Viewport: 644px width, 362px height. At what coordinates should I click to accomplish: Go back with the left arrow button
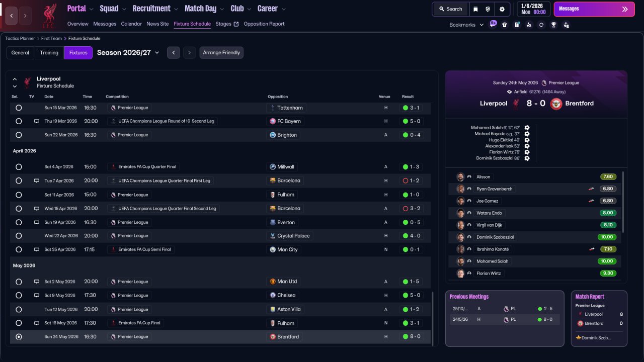point(11,16)
